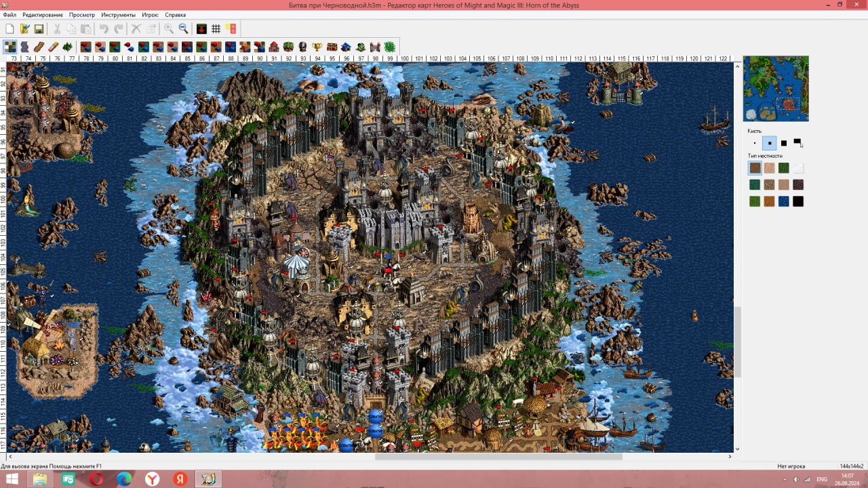
Task: Create a new map with the blank page icon
Action: pos(9,28)
